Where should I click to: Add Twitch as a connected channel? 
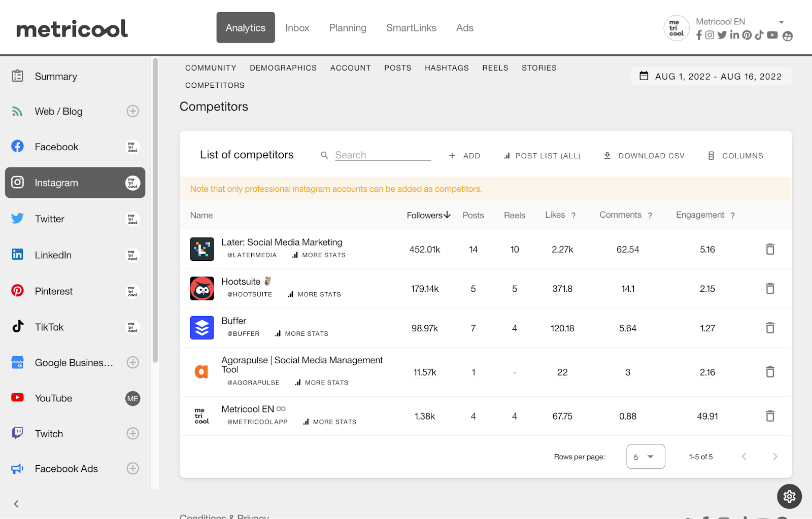coord(132,433)
